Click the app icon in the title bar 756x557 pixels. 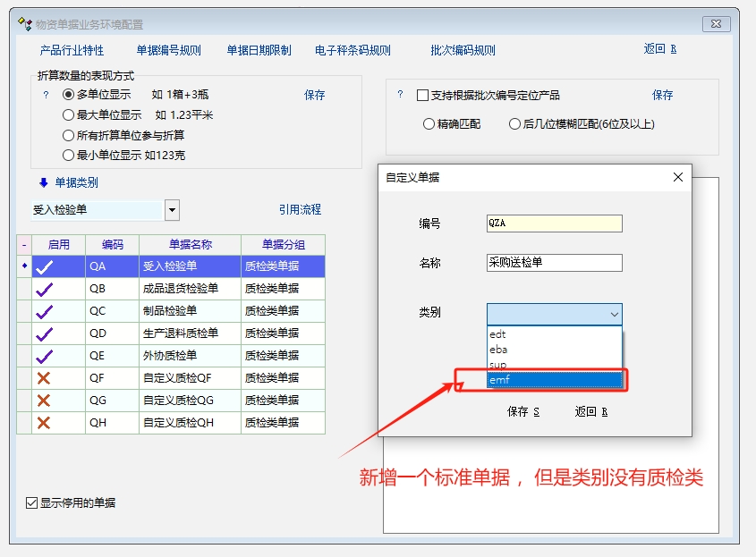click(25, 24)
